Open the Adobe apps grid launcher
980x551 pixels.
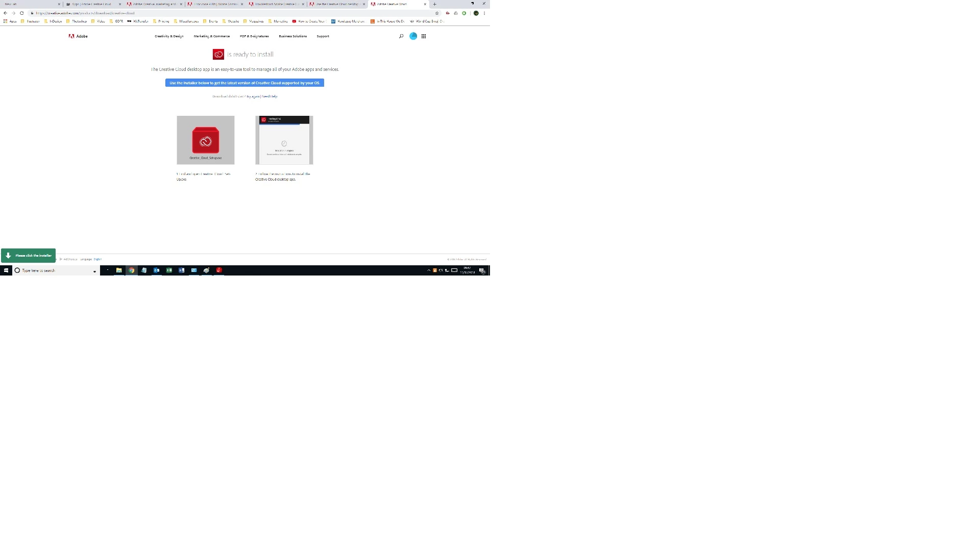pos(424,36)
